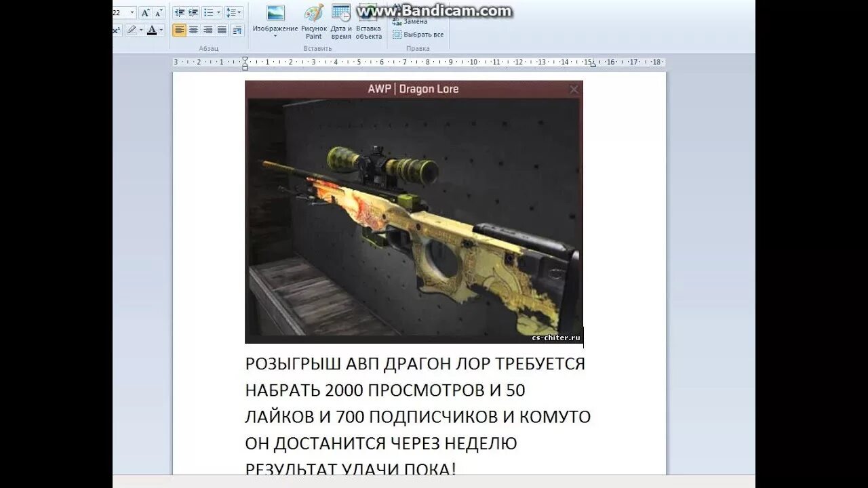This screenshot has height=488, width=868.
Task: Insert a Рисунок Paint drawing
Action: 314,22
